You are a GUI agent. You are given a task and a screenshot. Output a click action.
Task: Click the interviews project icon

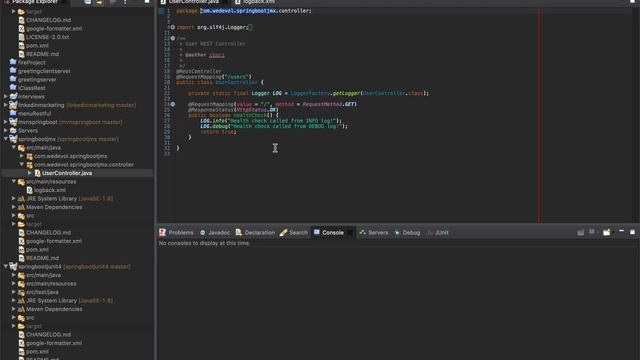point(13,97)
